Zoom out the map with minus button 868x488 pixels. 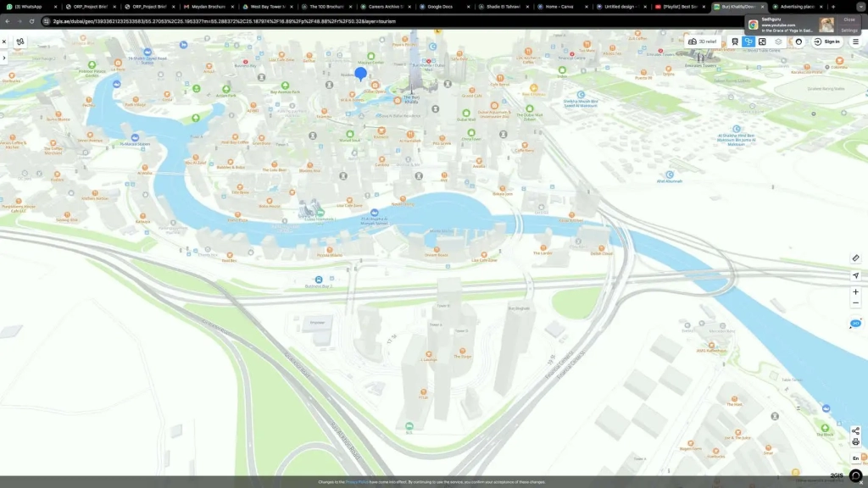855,303
